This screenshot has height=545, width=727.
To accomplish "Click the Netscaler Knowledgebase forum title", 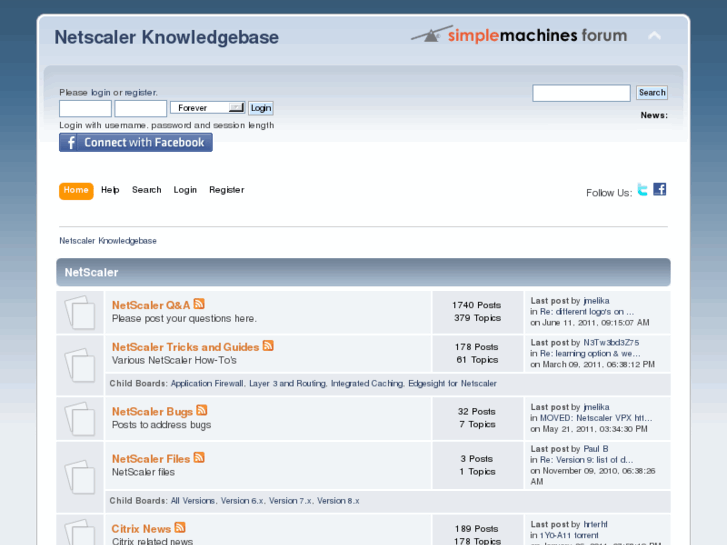I will tap(166, 38).
